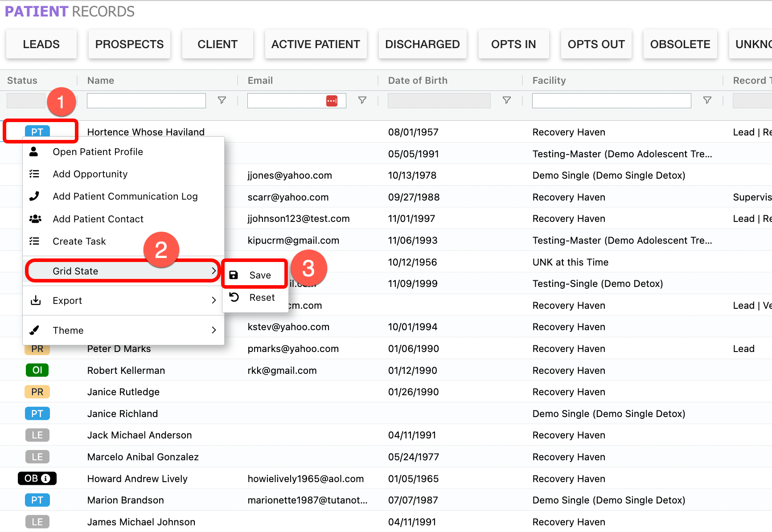
Task: Click the Save disk icon in Grid State submenu
Action: pyautogui.click(x=234, y=274)
